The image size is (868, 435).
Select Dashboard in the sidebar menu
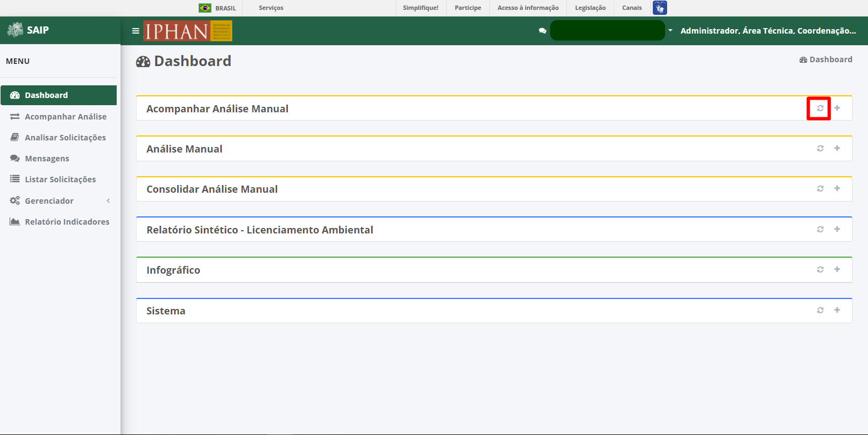(x=58, y=95)
